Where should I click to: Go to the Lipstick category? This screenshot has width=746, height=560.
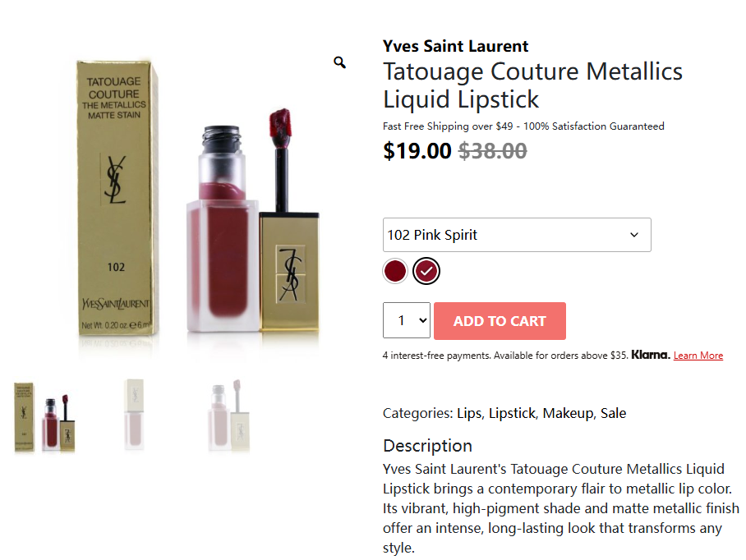512,413
